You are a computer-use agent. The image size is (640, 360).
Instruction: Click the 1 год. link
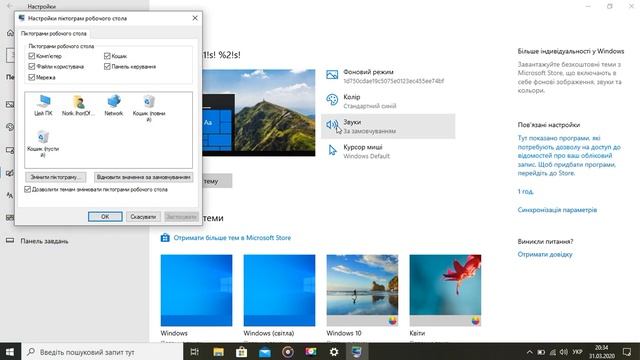tap(525, 191)
